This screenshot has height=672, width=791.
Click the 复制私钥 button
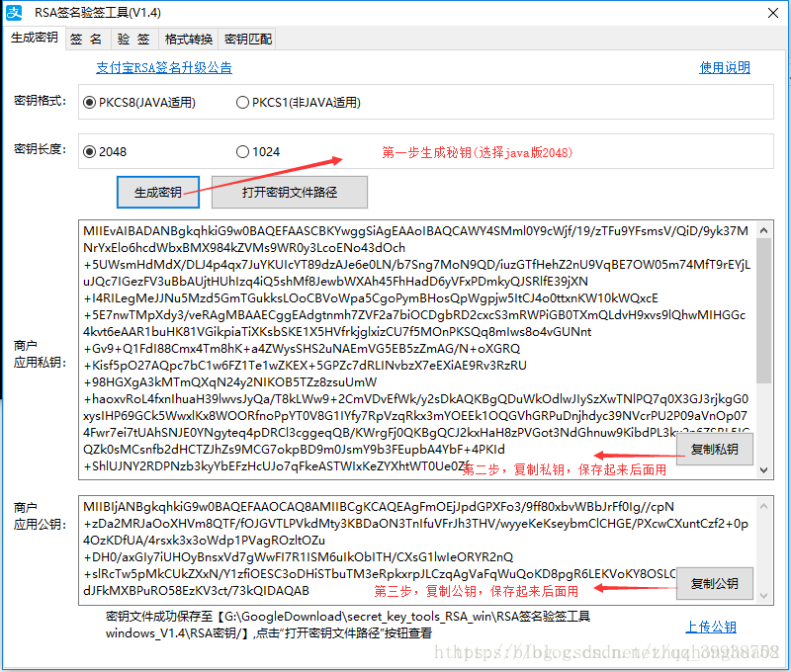pos(714,450)
